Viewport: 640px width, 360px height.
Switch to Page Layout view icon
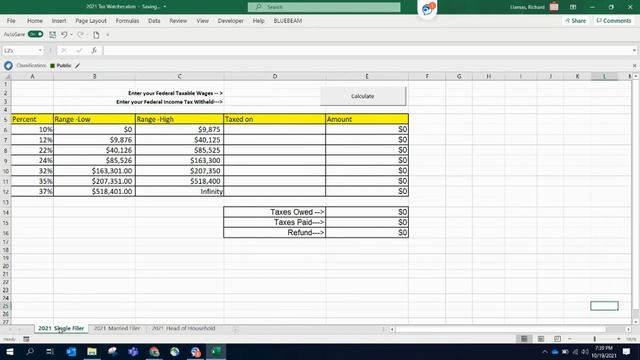pos(541,339)
